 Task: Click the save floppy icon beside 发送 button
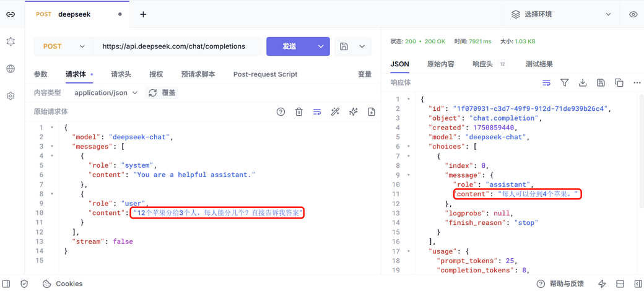(x=344, y=46)
